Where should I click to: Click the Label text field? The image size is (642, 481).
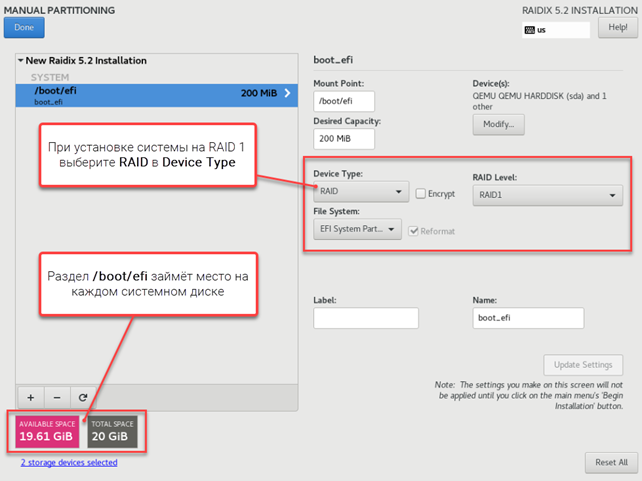click(x=365, y=318)
